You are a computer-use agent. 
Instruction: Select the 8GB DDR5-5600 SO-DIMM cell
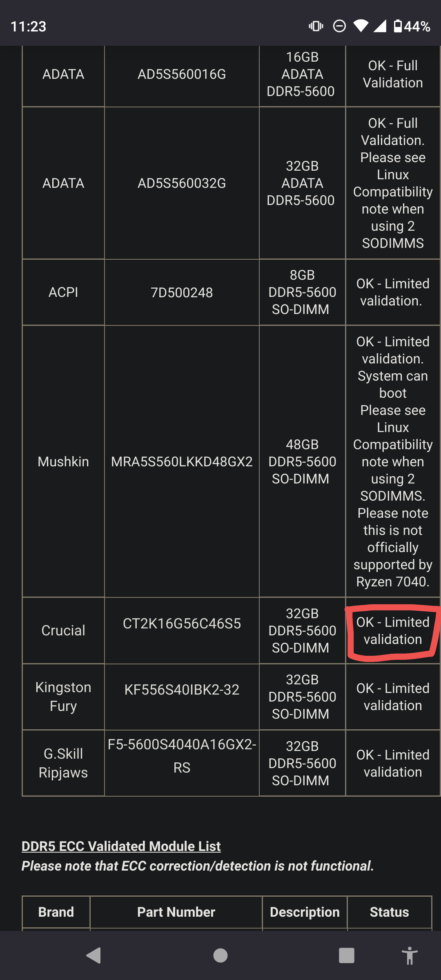click(302, 292)
